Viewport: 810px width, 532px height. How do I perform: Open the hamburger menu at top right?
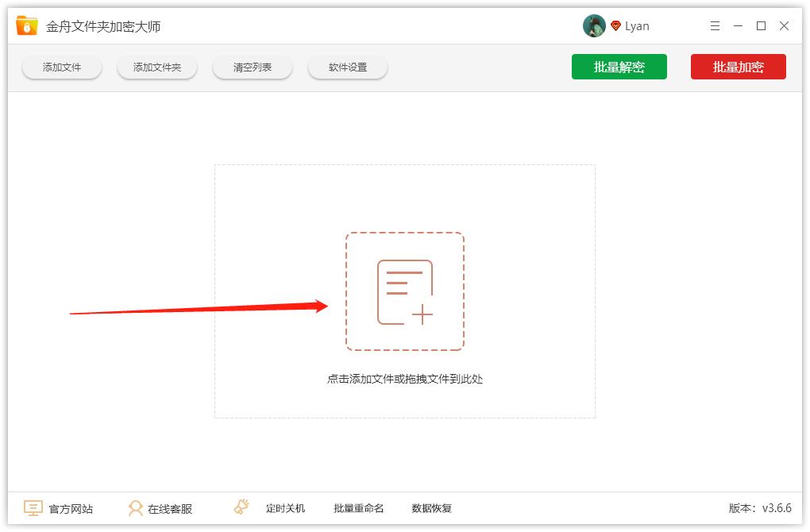(714, 25)
